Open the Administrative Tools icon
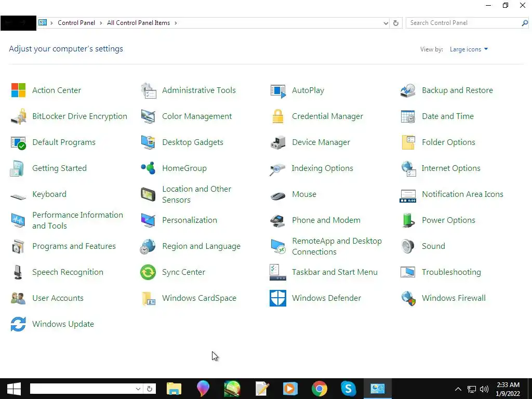This screenshot has width=532, height=399. click(x=148, y=90)
